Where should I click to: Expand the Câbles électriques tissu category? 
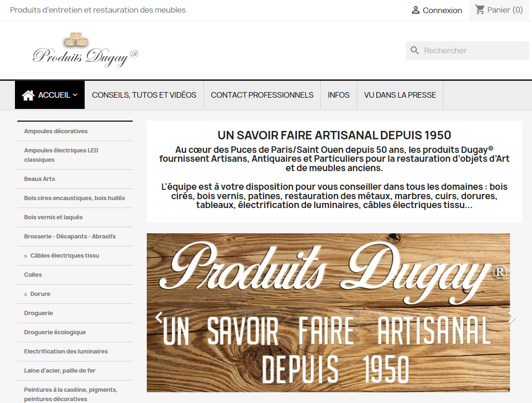pyautogui.click(x=26, y=256)
